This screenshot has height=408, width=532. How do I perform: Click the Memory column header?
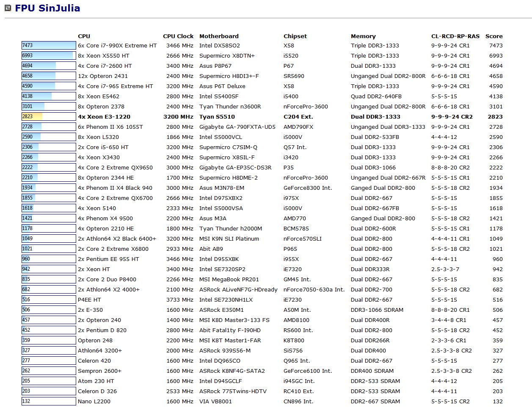click(363, 36)
